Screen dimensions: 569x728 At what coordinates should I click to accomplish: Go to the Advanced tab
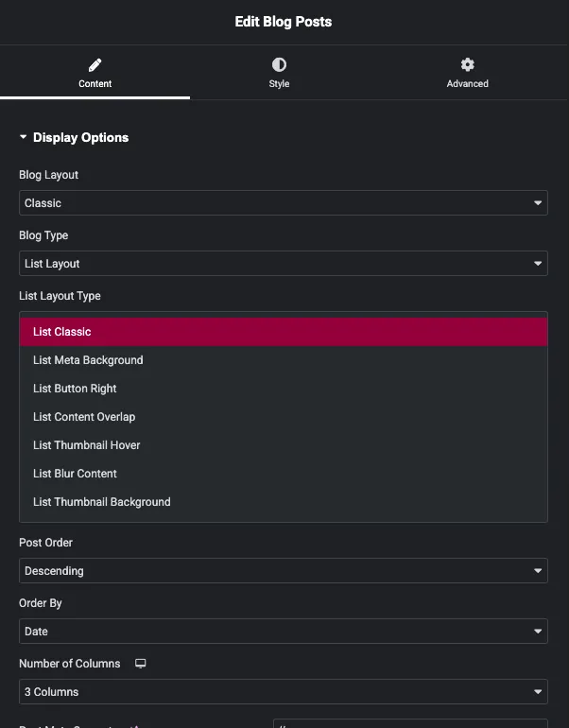tap(467, 73)
